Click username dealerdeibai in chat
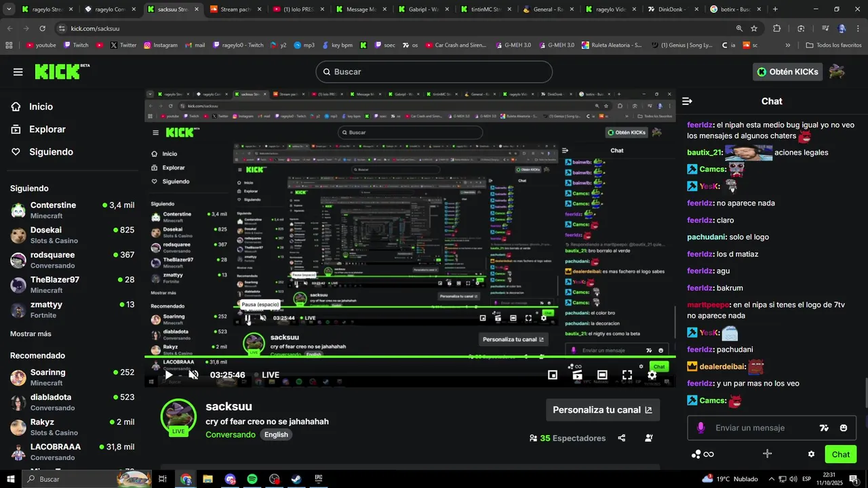The image size is (868, 488). coord(723,367)
